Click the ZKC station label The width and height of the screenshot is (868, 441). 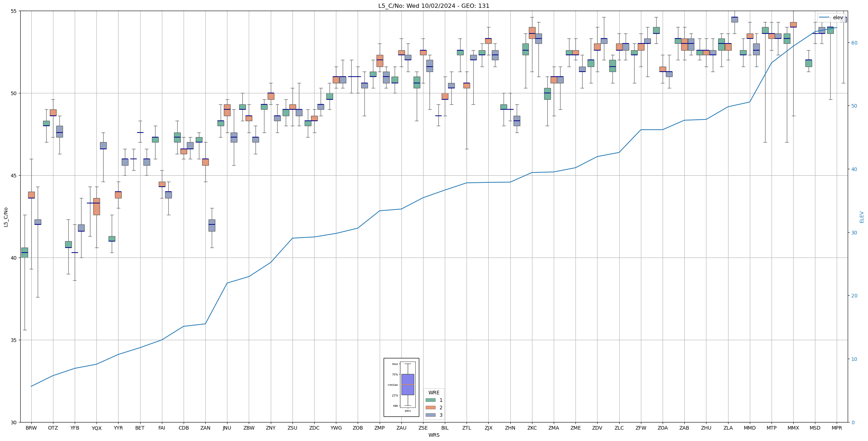532,428
